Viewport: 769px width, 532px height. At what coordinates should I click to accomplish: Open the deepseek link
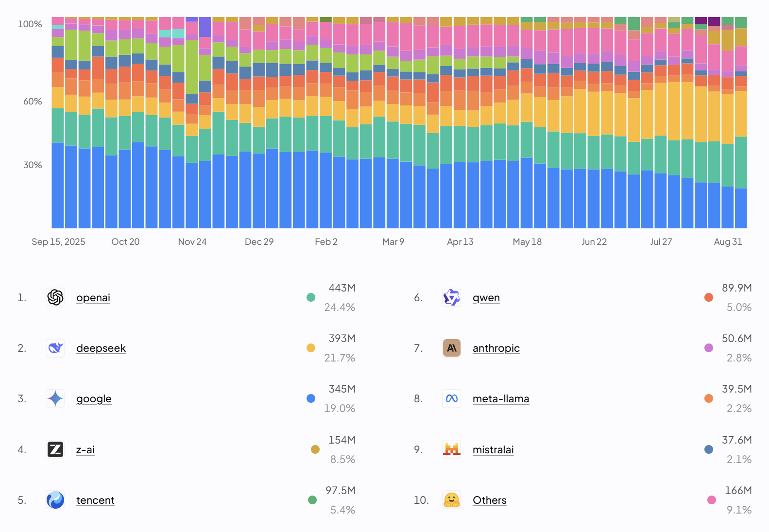(x=101, y=348)
